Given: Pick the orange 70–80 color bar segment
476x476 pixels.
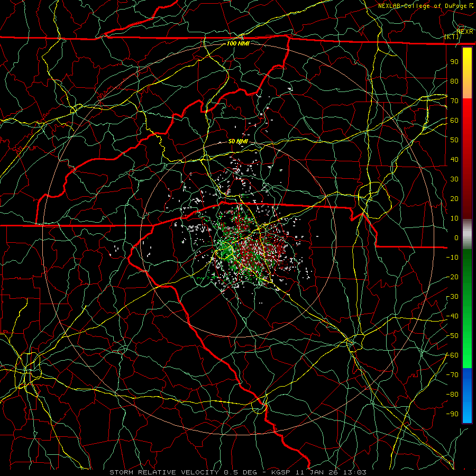Looking at the screenshot, I should tap(467, 90).
